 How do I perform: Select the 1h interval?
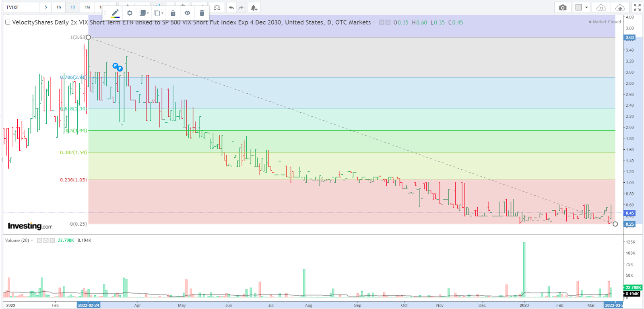(59, 7)
